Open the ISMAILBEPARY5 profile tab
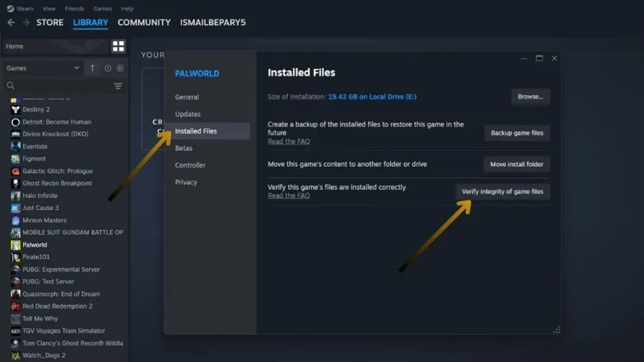The width and height of the screenshot is (644, 362). click(213, 22)
